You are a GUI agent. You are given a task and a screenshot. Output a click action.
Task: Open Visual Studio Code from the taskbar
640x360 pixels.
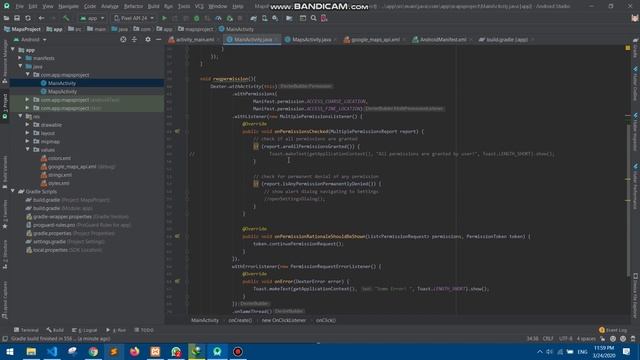[52, 351]
